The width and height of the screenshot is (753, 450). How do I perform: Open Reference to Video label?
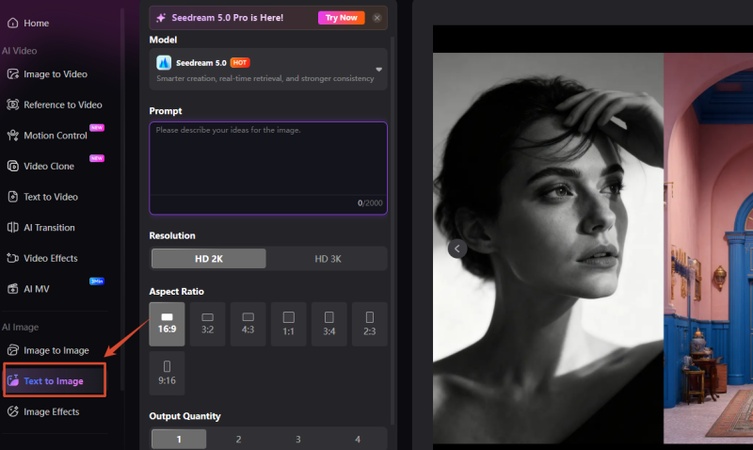[63, 105]
